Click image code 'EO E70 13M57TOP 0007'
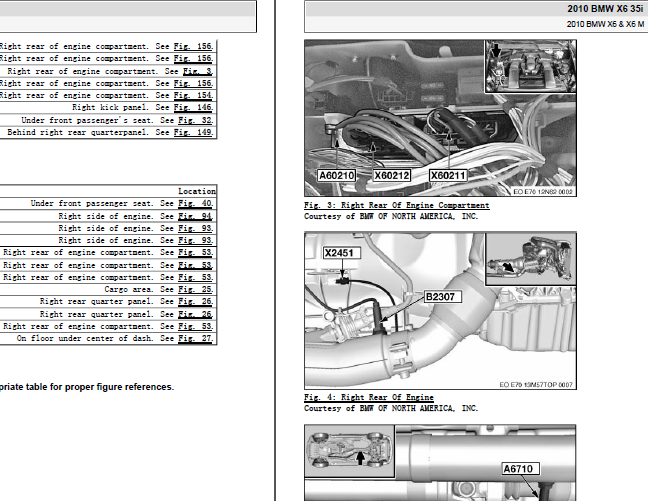648x501 pixels. point(536,385)
